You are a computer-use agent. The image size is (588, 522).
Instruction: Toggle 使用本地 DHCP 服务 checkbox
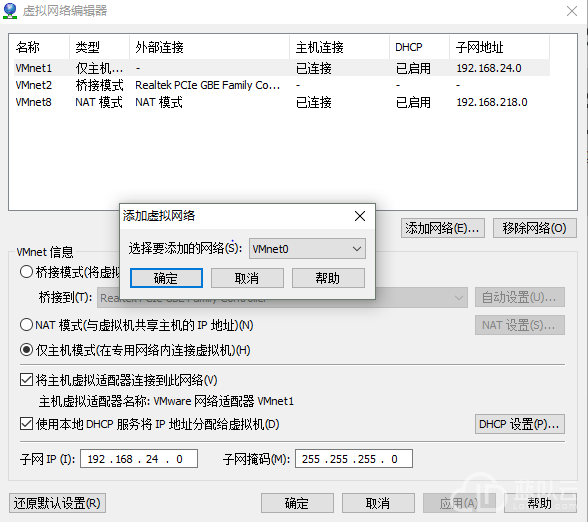[x=26, y=424]
